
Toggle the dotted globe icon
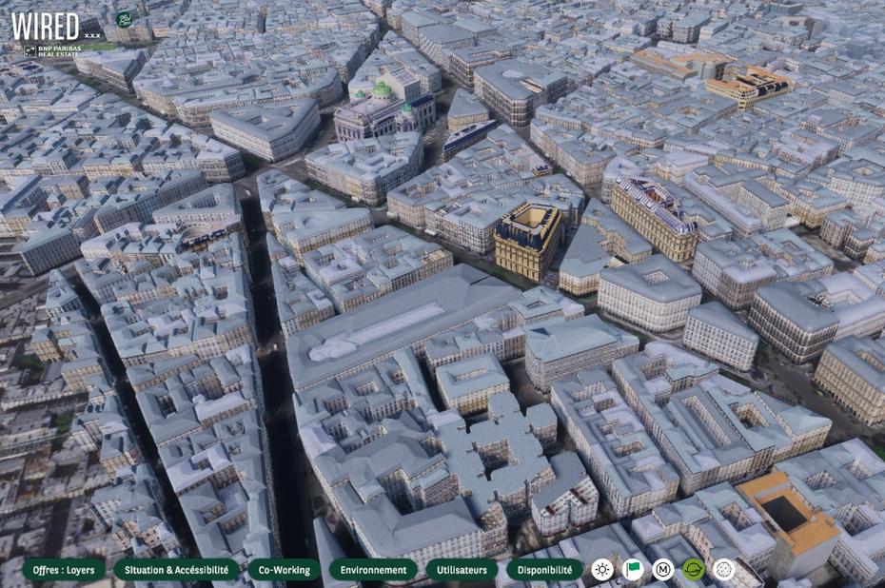click(724, 570)
